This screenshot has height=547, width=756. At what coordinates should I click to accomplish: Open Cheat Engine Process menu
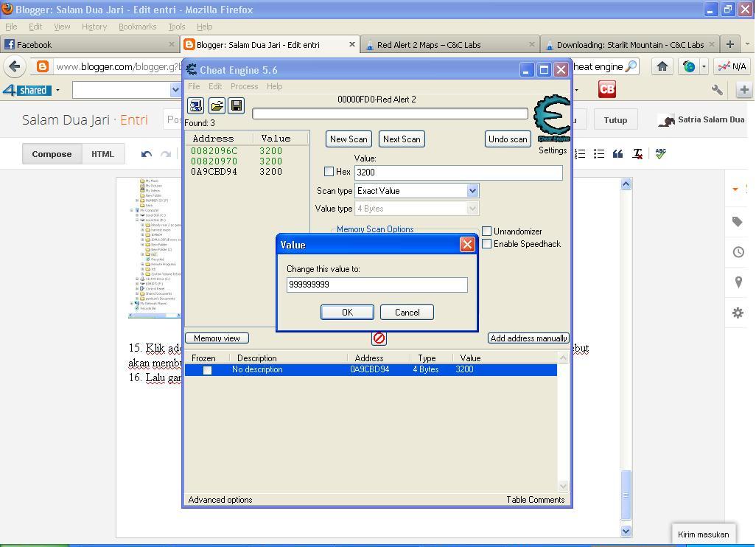click(x=244, y=86)
